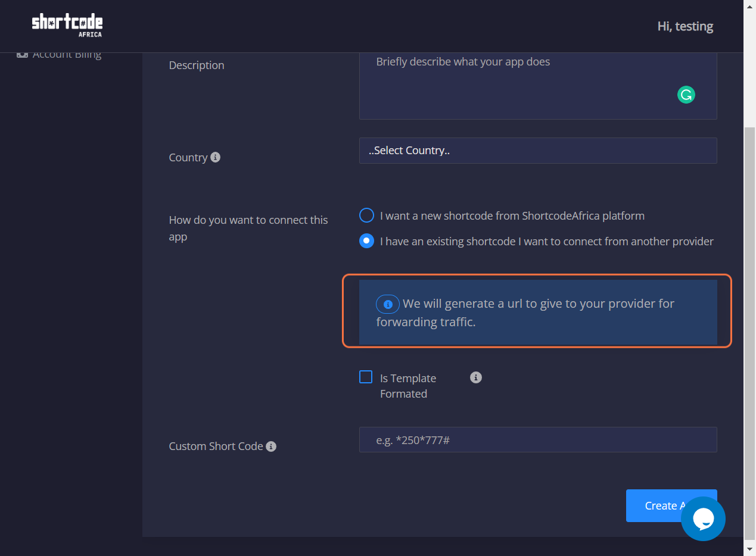Viewport: 756px width, 556px height.
Task: Click the Grammarly icon in Description field
Action: (686, 95)
